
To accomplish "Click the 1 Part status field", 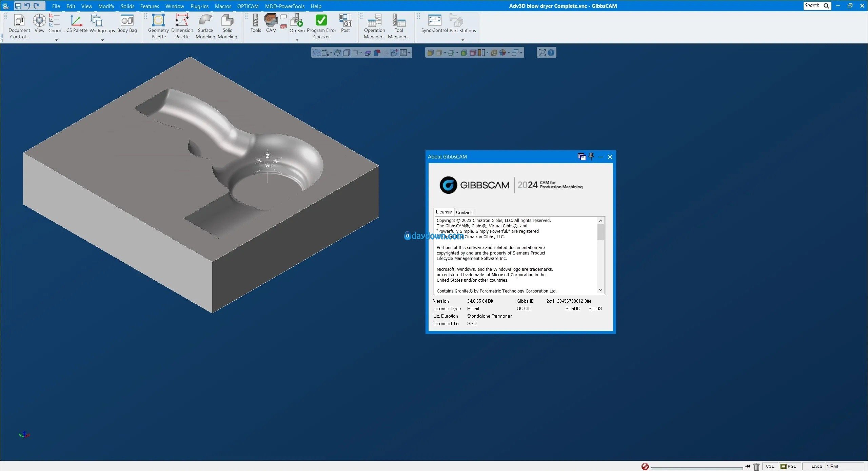I will [x=844, y=466].
